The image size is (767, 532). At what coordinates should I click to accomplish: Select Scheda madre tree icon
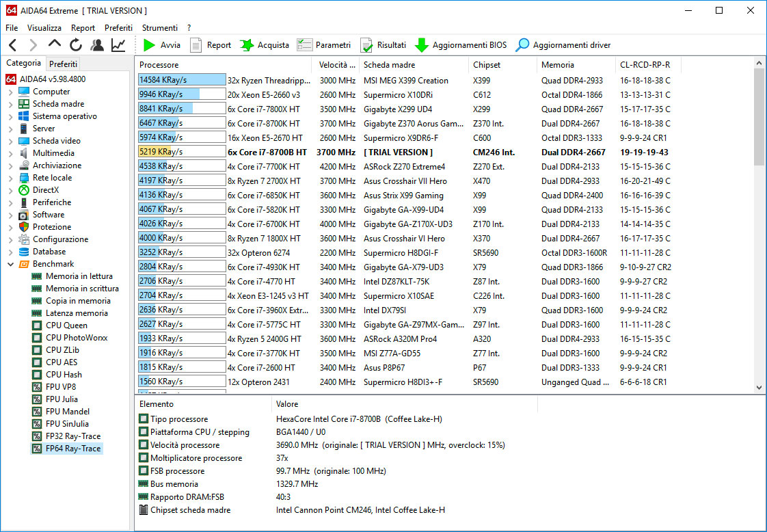coord(23,104)
